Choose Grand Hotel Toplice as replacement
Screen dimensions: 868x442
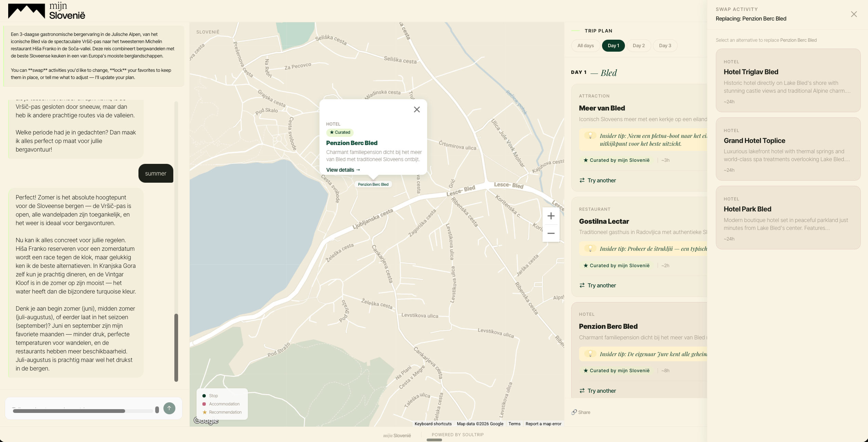click(788, 149)
